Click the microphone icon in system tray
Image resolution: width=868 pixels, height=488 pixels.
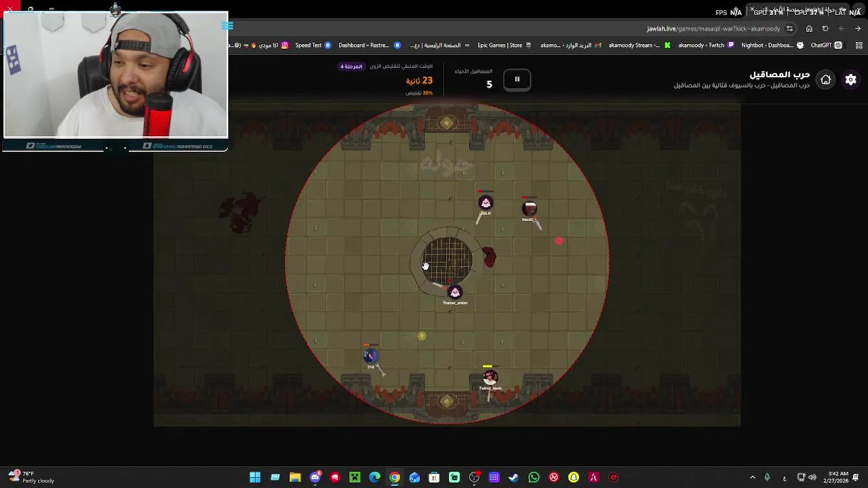tap(767, 477)
